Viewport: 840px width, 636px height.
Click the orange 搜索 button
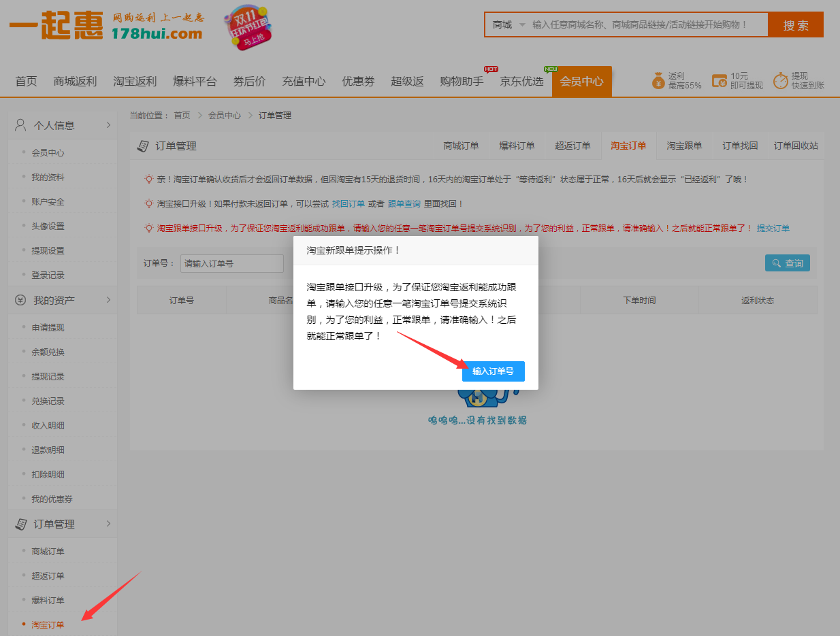click(796, 25)
